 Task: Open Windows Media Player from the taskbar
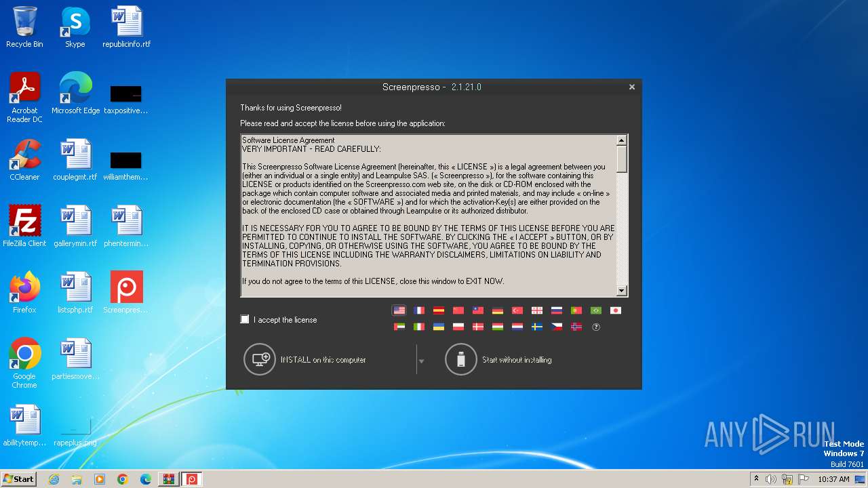pos(100,479)
